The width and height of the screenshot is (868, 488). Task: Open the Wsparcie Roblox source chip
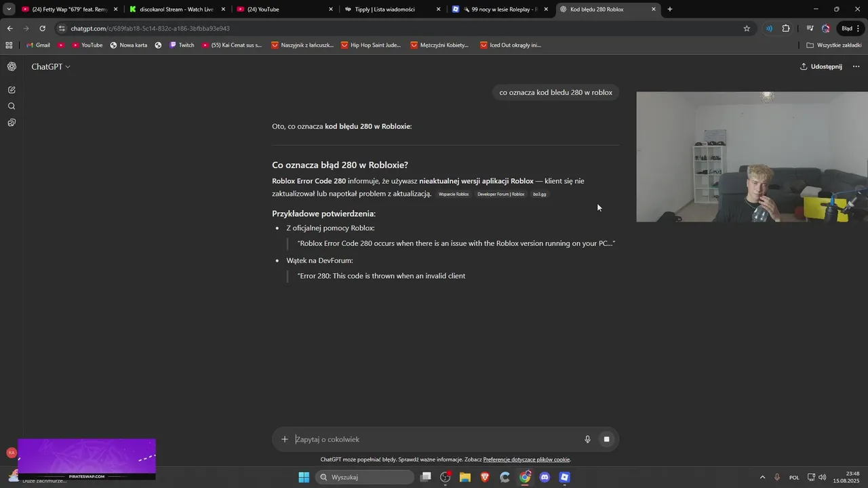(454, 195)
